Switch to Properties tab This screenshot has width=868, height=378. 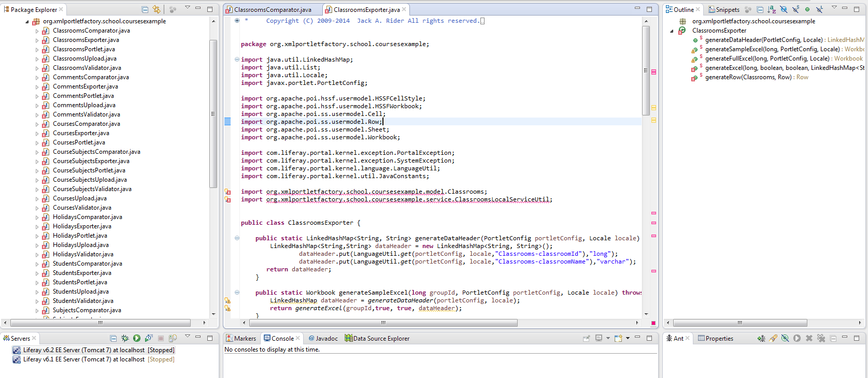pos(716,338)
